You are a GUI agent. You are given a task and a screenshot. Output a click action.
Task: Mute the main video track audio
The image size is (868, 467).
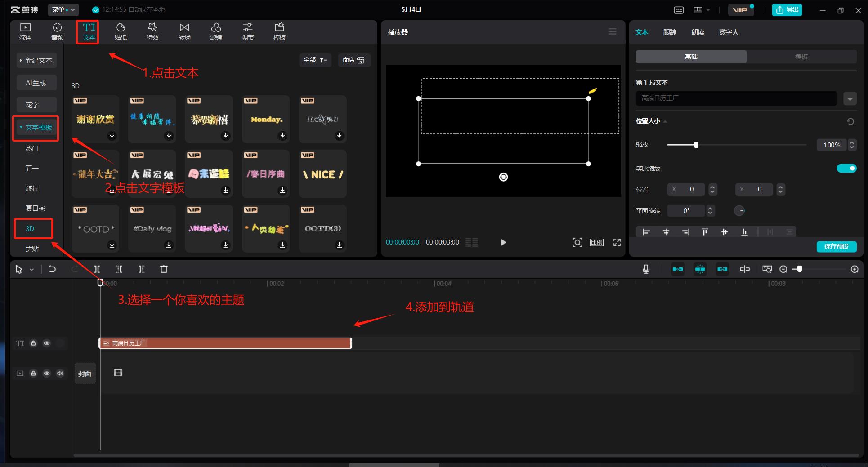click(60, 374)
